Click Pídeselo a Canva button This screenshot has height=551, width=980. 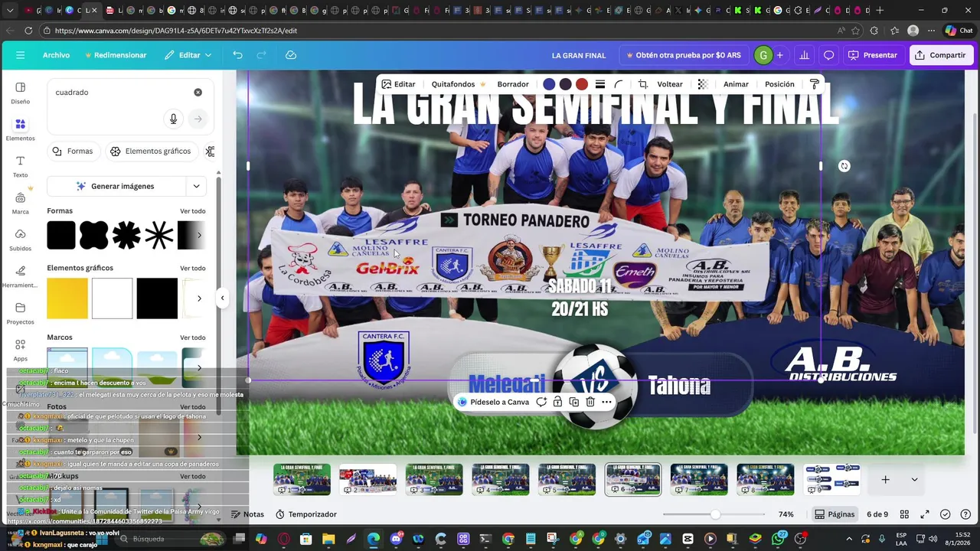pyautogui.click(x=493, y=402)
